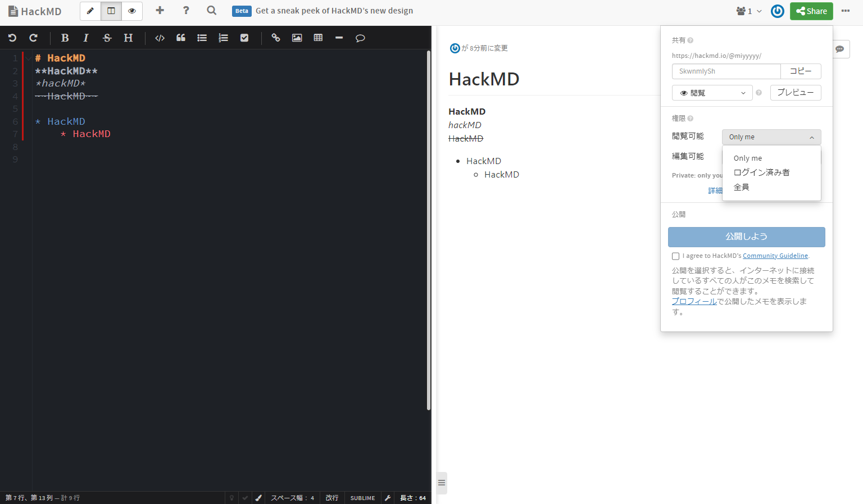Toggle bold formatting in the editor toolbar
863x504 pixels.
(65, 38)
